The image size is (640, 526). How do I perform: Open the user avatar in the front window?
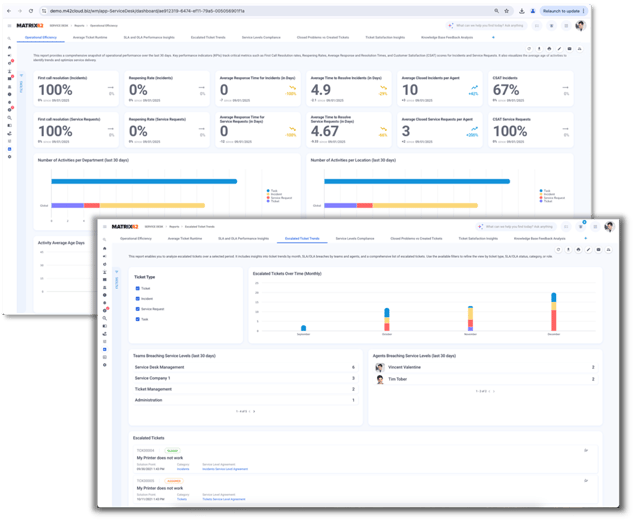(x=610, y=227)
